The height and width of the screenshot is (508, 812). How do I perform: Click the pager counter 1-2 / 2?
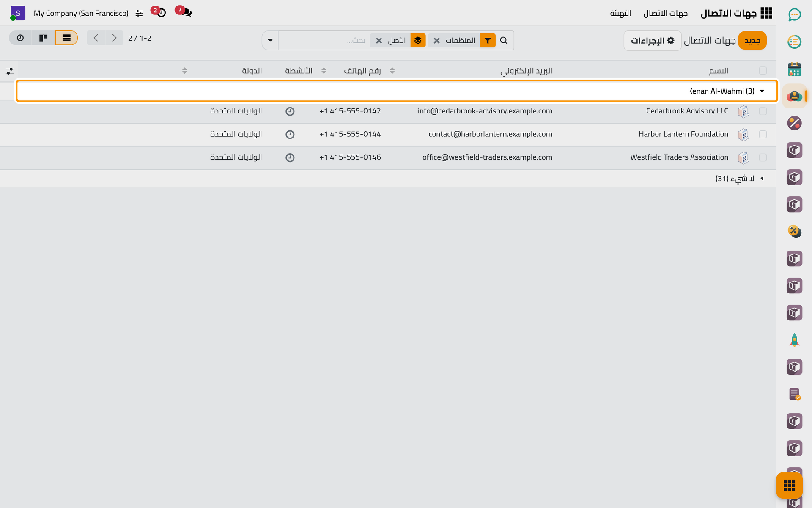coord(140,38)
